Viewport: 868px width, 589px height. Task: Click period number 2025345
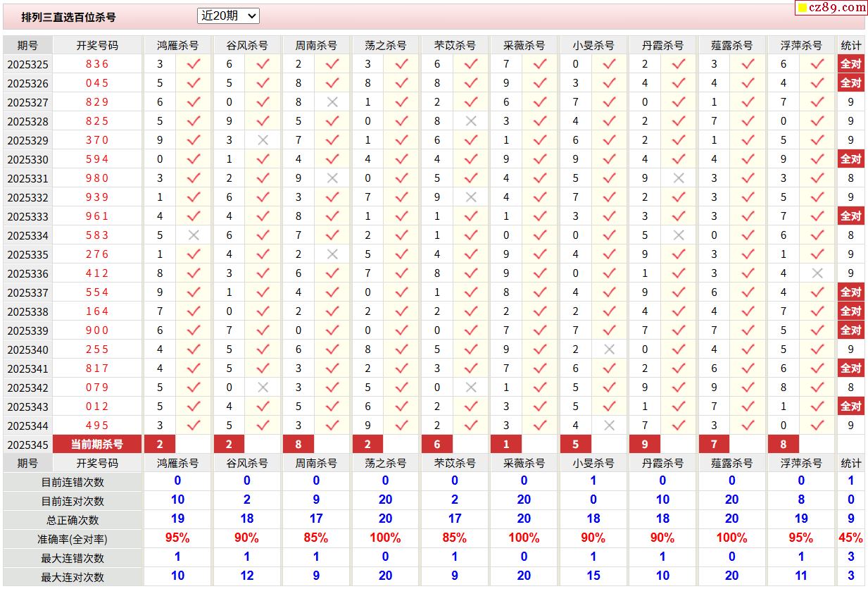tap(28, 445)
